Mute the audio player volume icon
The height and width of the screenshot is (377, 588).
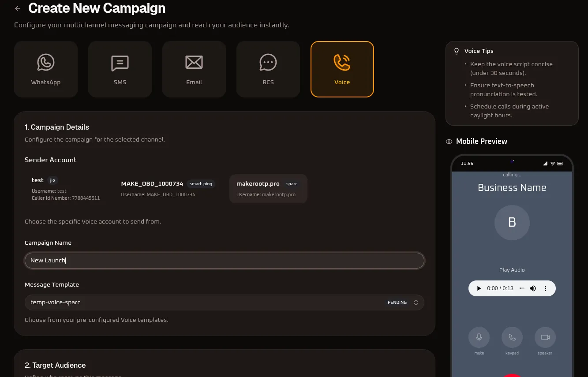(533, 288)
